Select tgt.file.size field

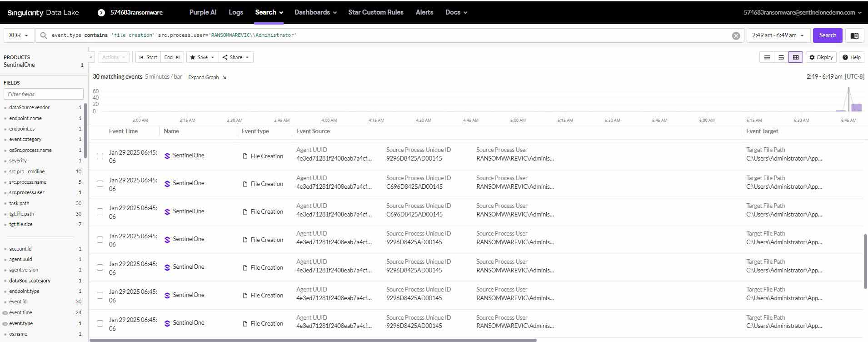point(21,224)
